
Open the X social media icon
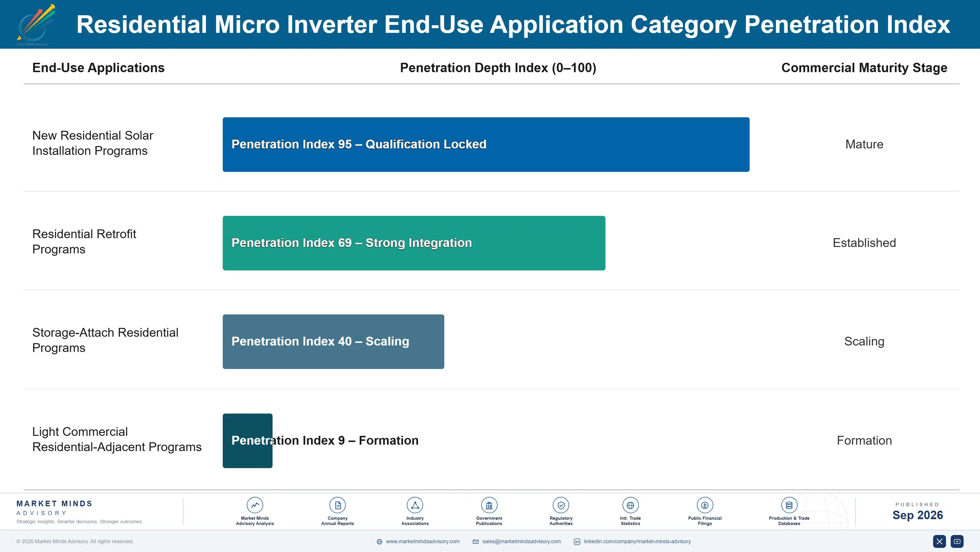[939, 541]
